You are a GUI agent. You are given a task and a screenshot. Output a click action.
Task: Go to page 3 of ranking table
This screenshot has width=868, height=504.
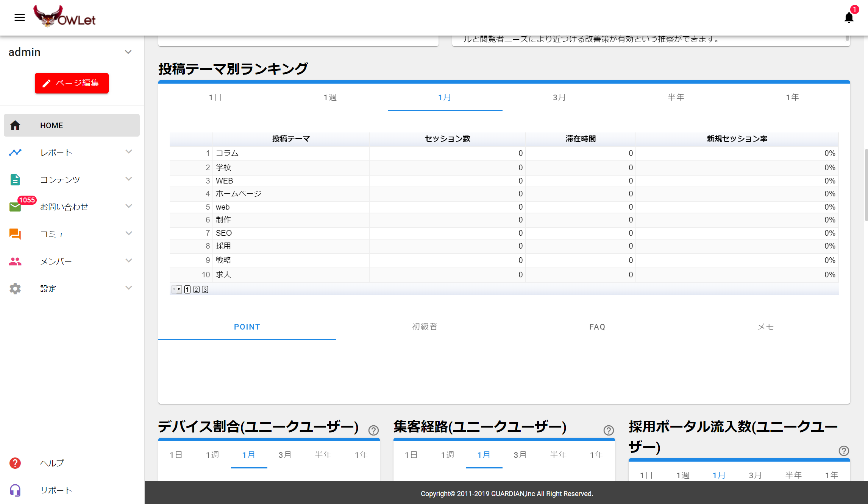click(x=205, y=289)
